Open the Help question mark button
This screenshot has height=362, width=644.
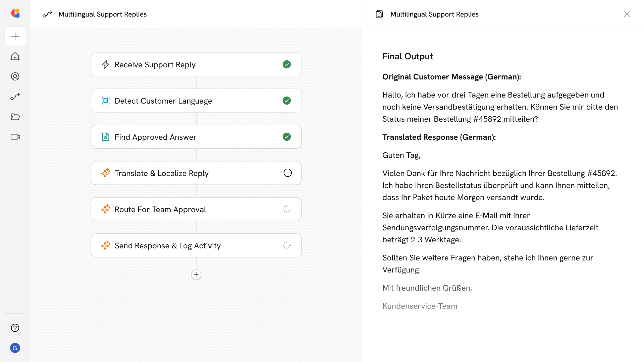[15, 328]
